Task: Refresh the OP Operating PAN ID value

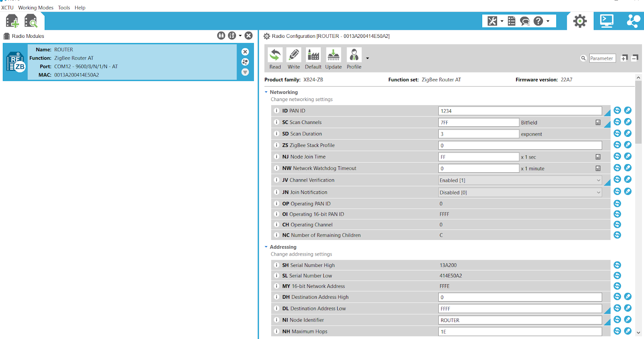Action: pos(617,204)
